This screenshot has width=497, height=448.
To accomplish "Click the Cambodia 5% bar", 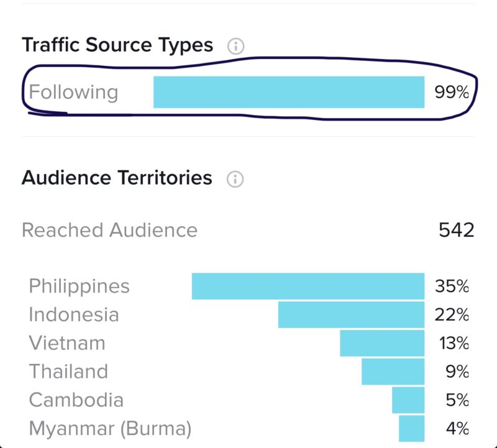I will [x=408, y=400].
